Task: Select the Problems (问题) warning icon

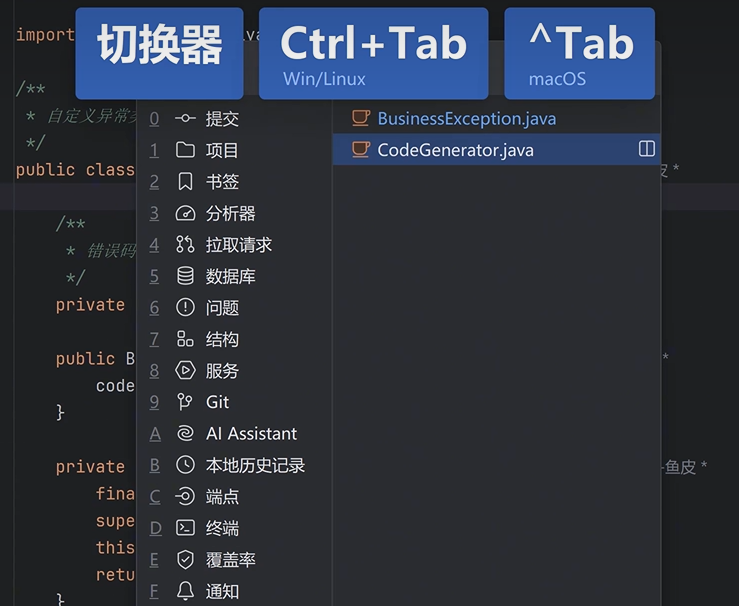Action: 185,308
